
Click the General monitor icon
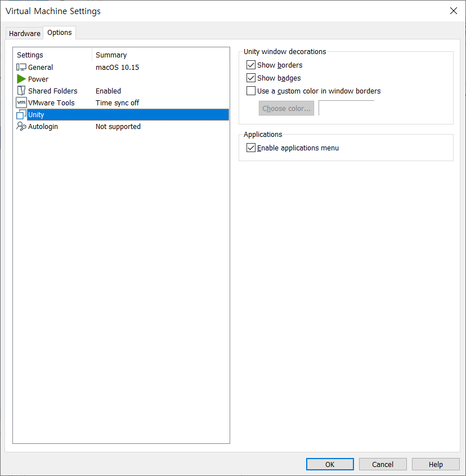(21, 67)
